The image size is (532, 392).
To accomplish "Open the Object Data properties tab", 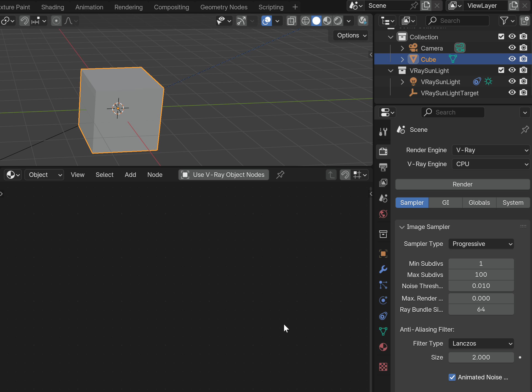I will click(x=383, y=331).
